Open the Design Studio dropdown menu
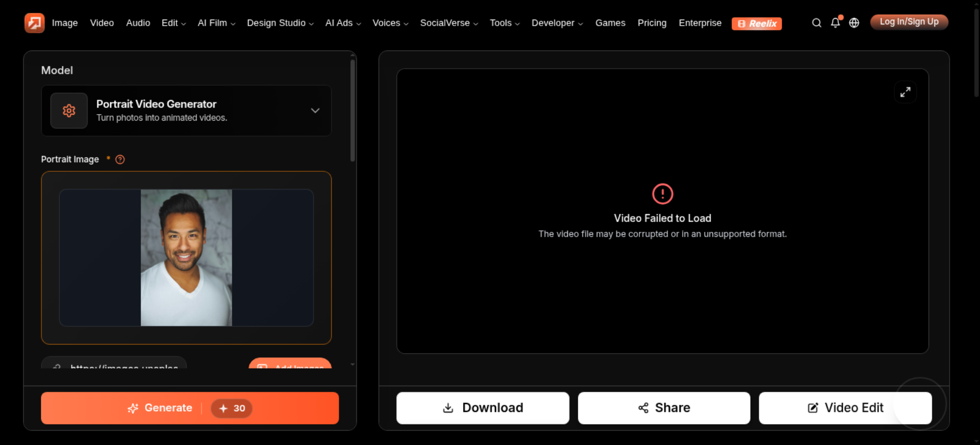The width and height of the screenshot is (980, 445). pyautogui.click(x=280, y=23)
